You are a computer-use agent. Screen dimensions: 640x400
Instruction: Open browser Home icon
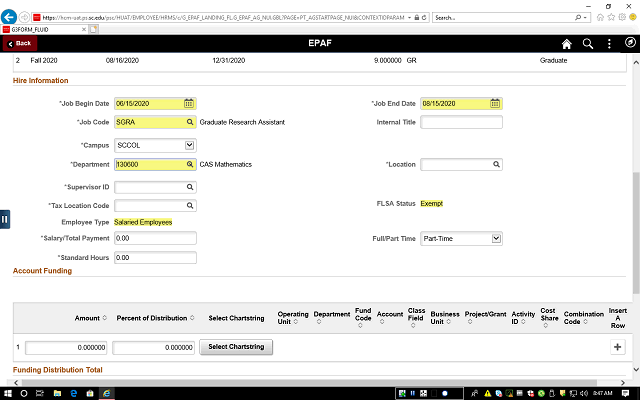600,18
